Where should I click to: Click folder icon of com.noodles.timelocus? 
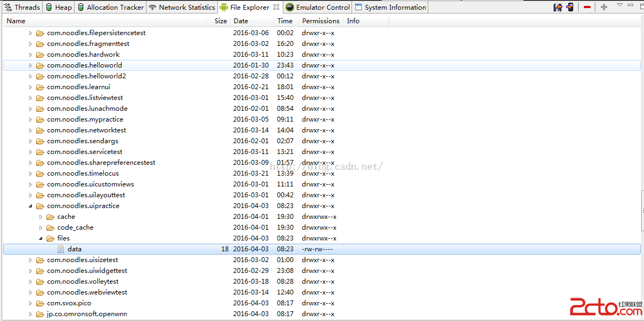click(x=40, y=173)
